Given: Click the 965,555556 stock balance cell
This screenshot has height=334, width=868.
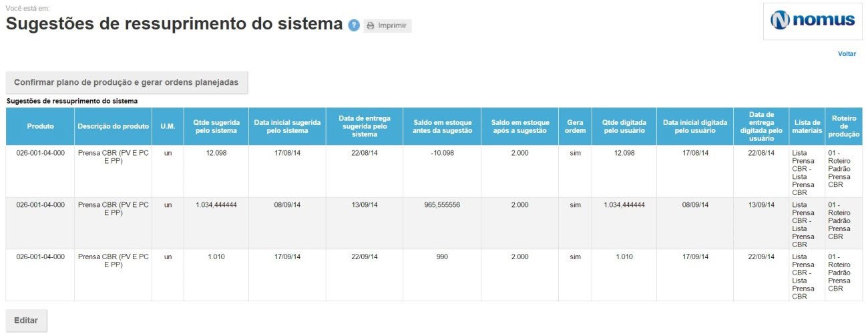Looking at the screenshot, I should tap(442, 205).
